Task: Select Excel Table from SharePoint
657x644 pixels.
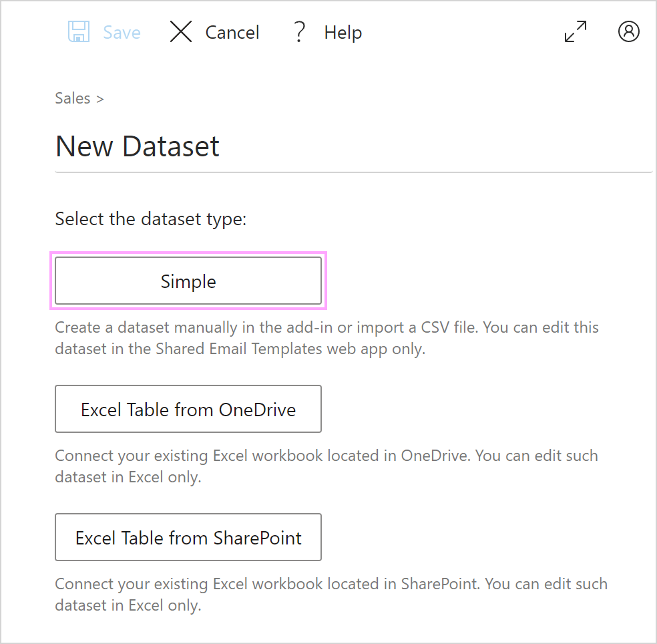Action: pos(188,537)
